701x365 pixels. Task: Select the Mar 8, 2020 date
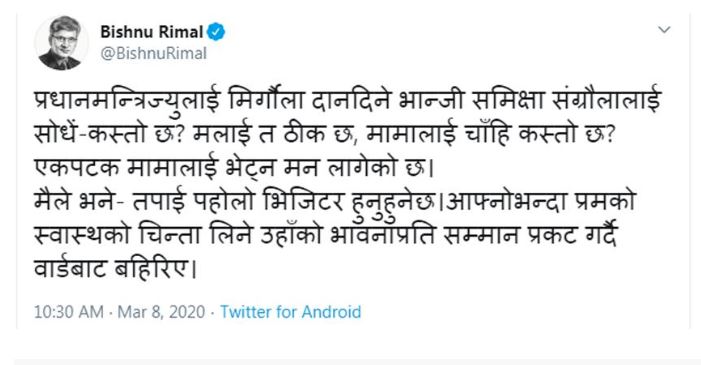pyautogui.click(x=161, y=312)
